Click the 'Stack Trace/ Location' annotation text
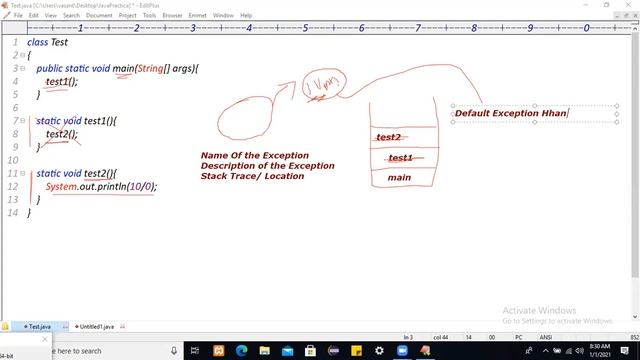The width and height of the screenshot is (640, 360). click(252, 176)
